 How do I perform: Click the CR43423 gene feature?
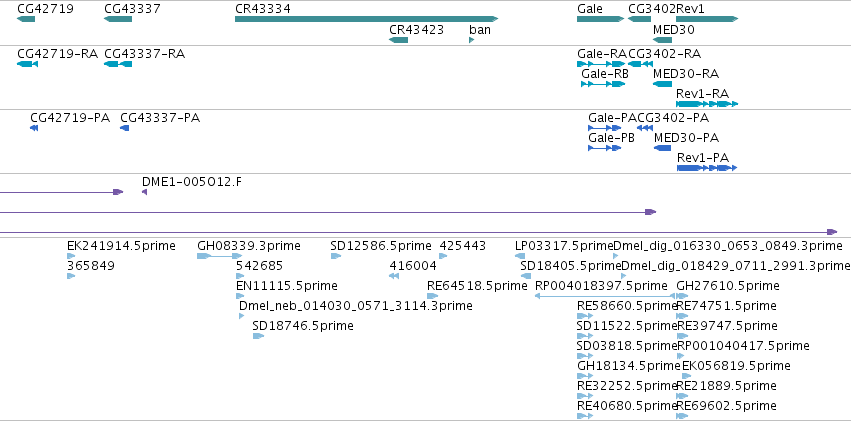click(x=398, y=40)
